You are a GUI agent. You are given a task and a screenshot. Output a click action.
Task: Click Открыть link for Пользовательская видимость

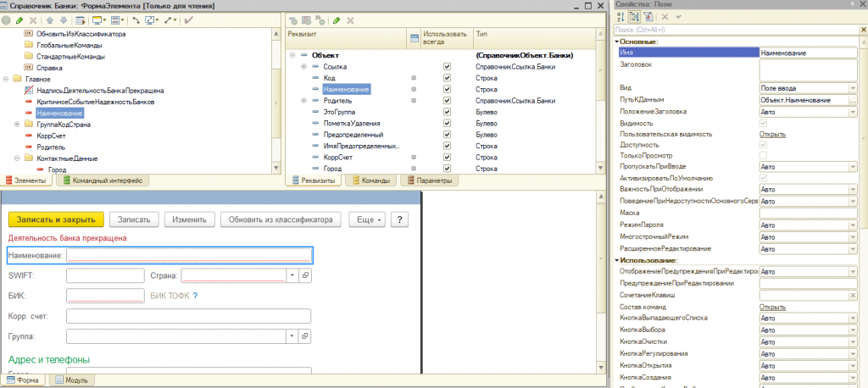772,134
